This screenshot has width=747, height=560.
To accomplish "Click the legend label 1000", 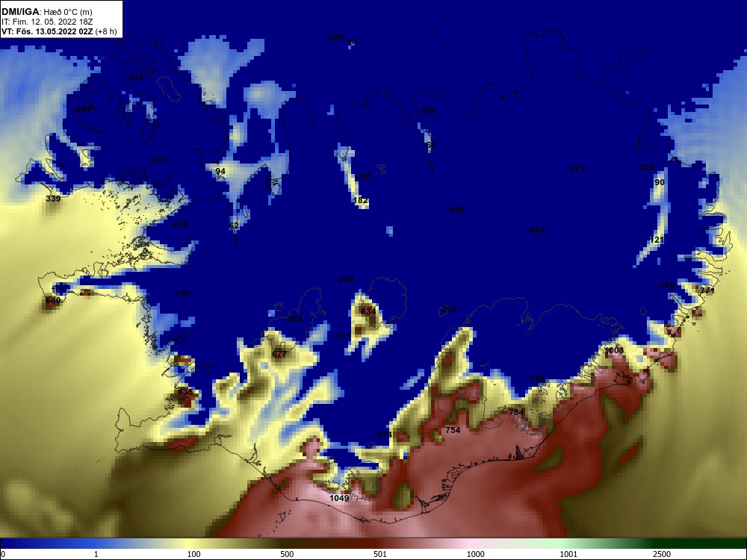I will 476,554.
